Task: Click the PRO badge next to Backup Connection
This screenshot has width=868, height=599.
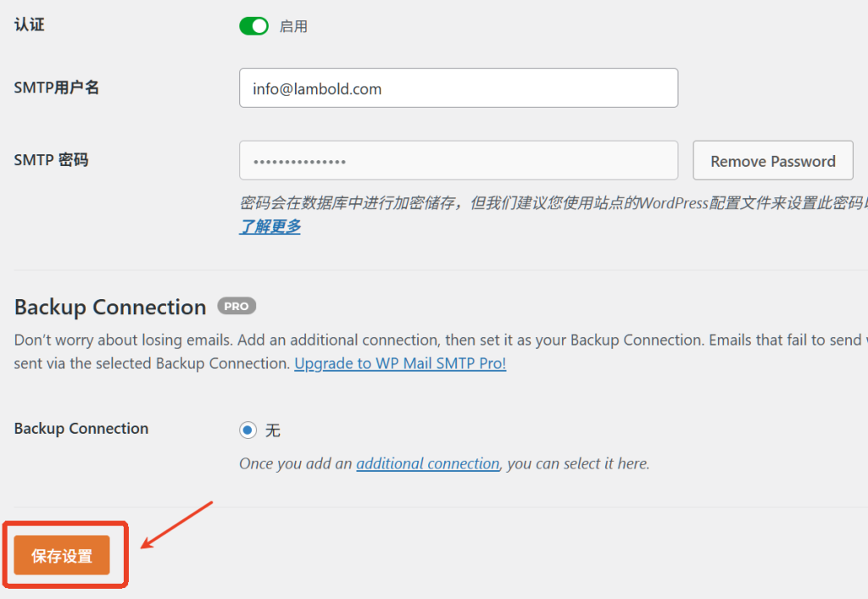Action: [x=236, y=306]
